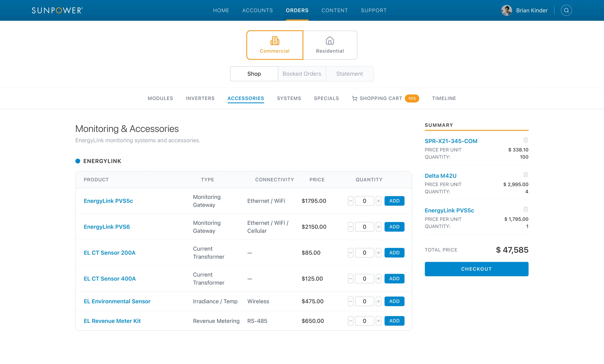Image resolution: width=604 pixels, height=364 pixels.
Task: Increase EnergyLink PVS5c quantity with plus
Action: coord(378,201)
